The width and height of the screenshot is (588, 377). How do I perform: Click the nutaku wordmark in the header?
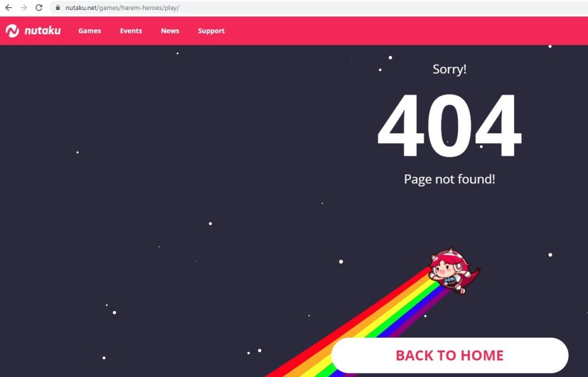pyautogui.click(x=42, y=31)
